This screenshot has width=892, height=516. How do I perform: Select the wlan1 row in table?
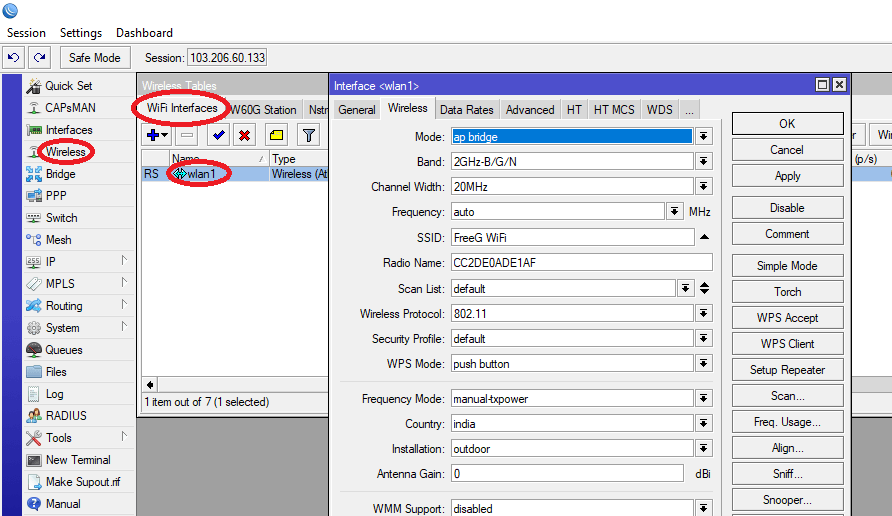(x=234, y=174)
